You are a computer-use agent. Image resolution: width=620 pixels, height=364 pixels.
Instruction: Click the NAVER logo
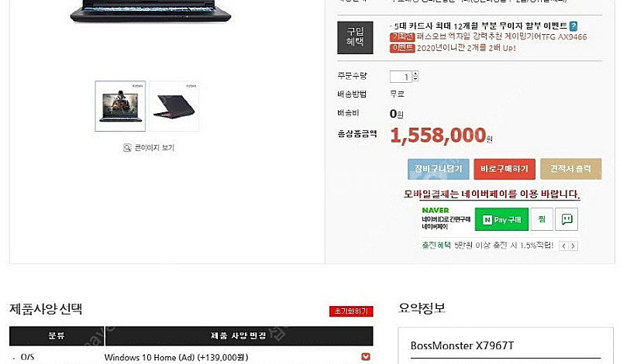point(436,210)
